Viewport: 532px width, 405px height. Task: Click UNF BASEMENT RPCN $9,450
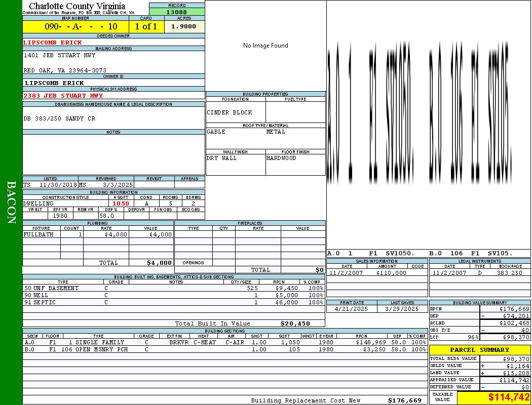click(x=287, y=289)
